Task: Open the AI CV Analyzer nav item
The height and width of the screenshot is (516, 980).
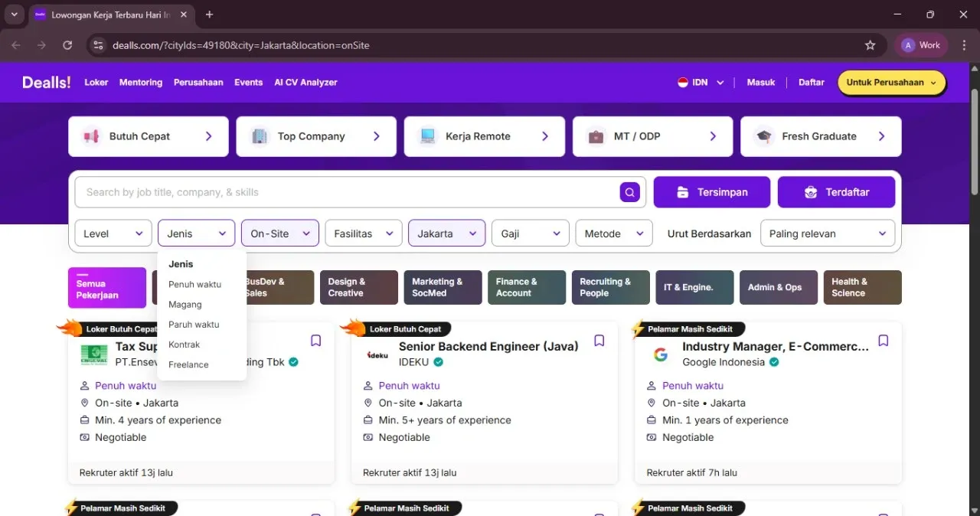Action: [305, 82]
